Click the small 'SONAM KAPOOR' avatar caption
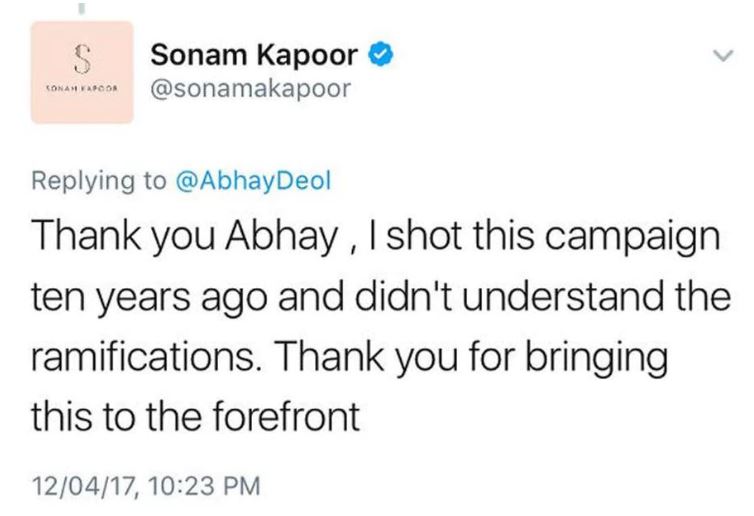 82,89
